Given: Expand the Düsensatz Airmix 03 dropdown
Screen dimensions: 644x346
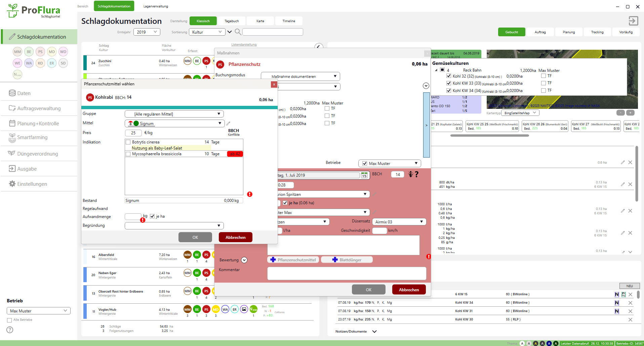Looking at the screenshot, I should coord(399,222).
